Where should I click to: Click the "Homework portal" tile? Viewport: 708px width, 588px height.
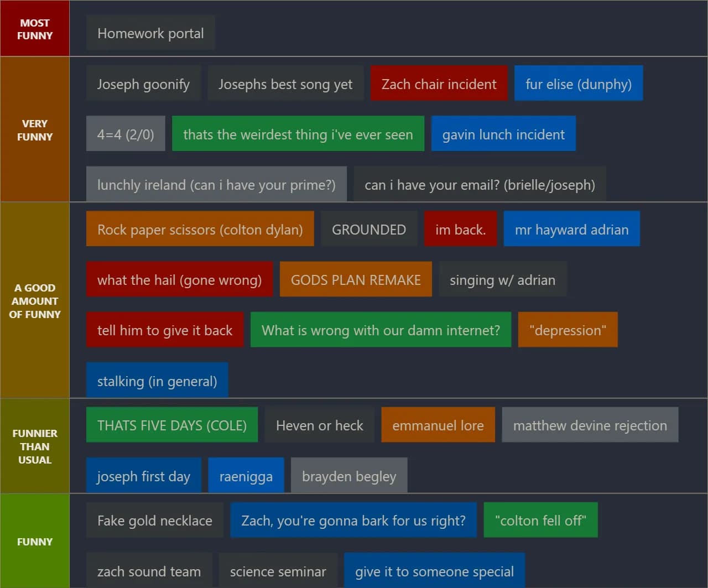[150, 33]
